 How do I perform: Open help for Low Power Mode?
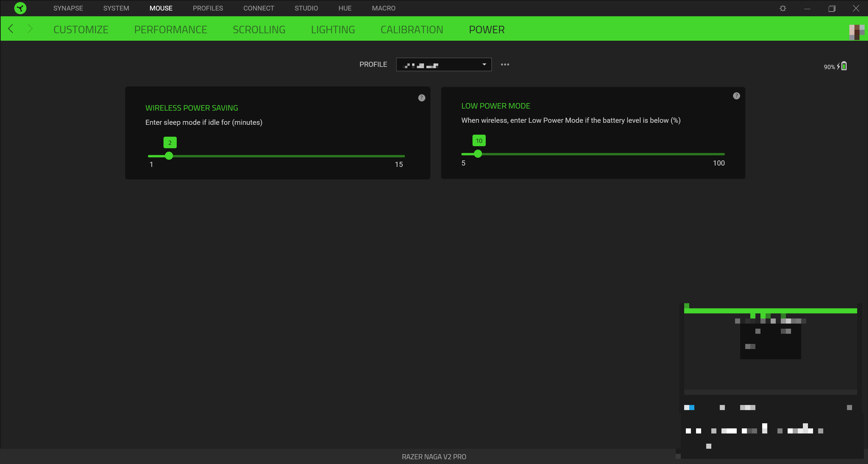tap(736, 95)
